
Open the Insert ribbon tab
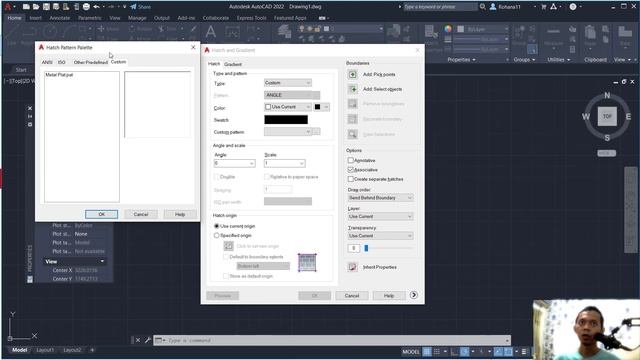click(36, 18)
